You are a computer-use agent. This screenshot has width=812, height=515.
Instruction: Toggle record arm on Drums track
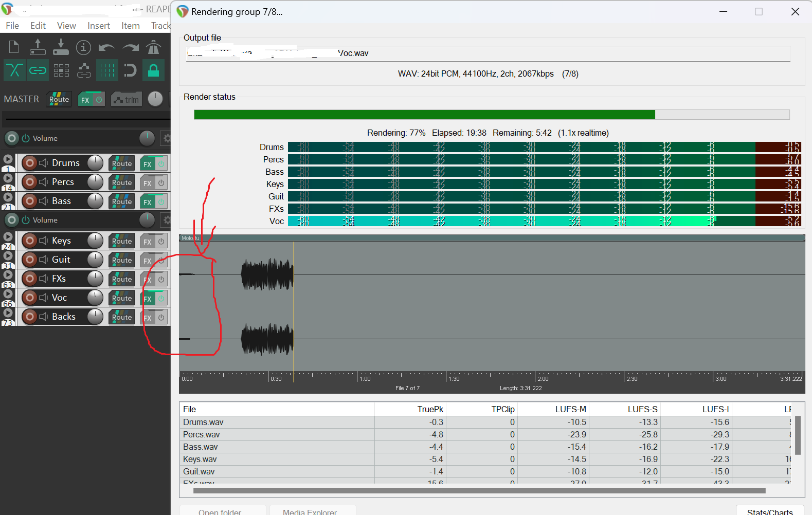(x=30, y=163)
